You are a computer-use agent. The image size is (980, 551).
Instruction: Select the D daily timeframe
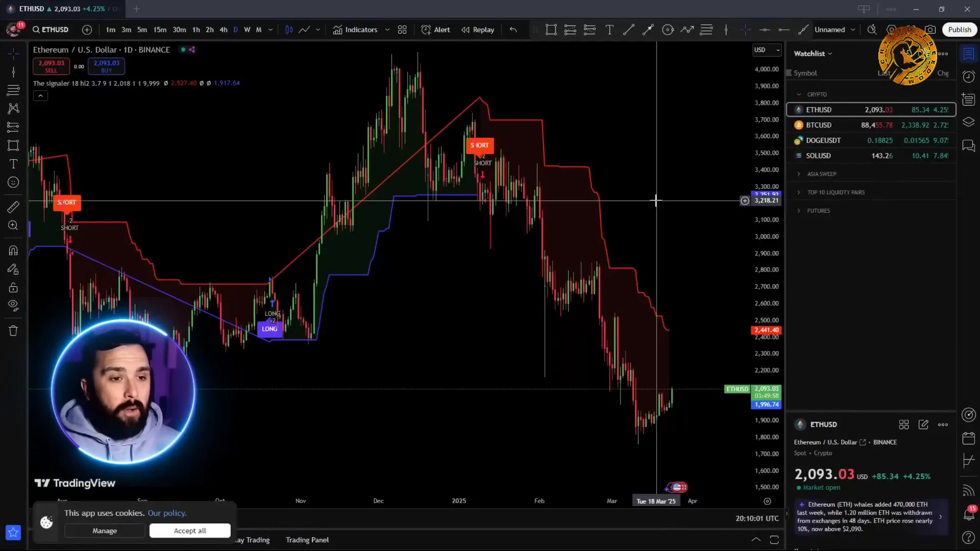[235, 30]
